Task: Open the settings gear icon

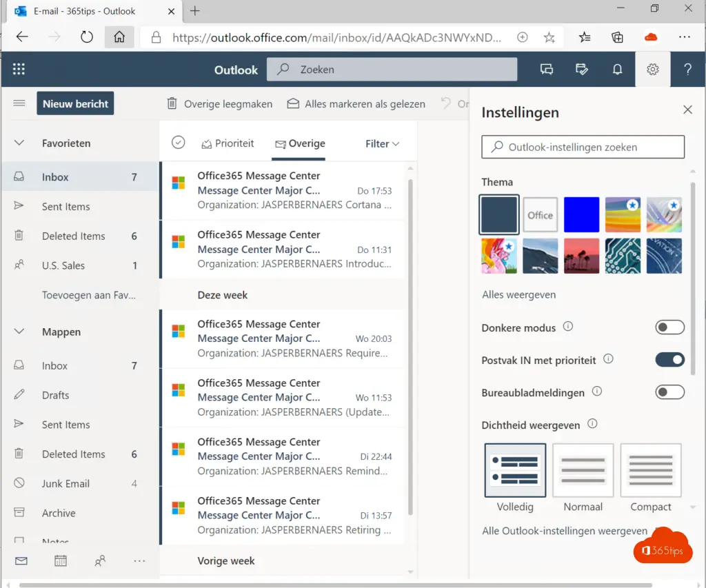Action: tap(652, 69)
